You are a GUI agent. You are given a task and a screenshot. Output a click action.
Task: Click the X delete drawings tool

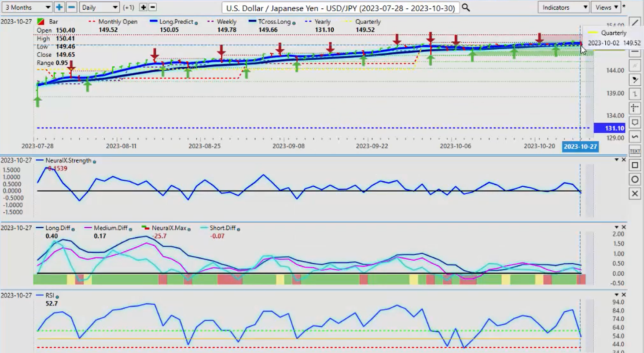(635, 193)
